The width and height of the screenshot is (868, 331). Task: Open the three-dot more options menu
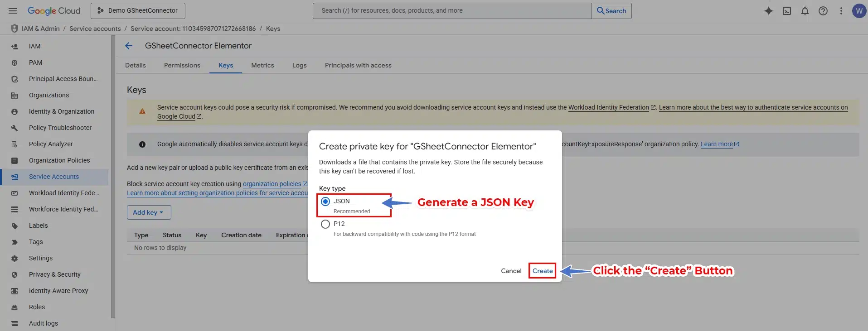click(841, 11)
